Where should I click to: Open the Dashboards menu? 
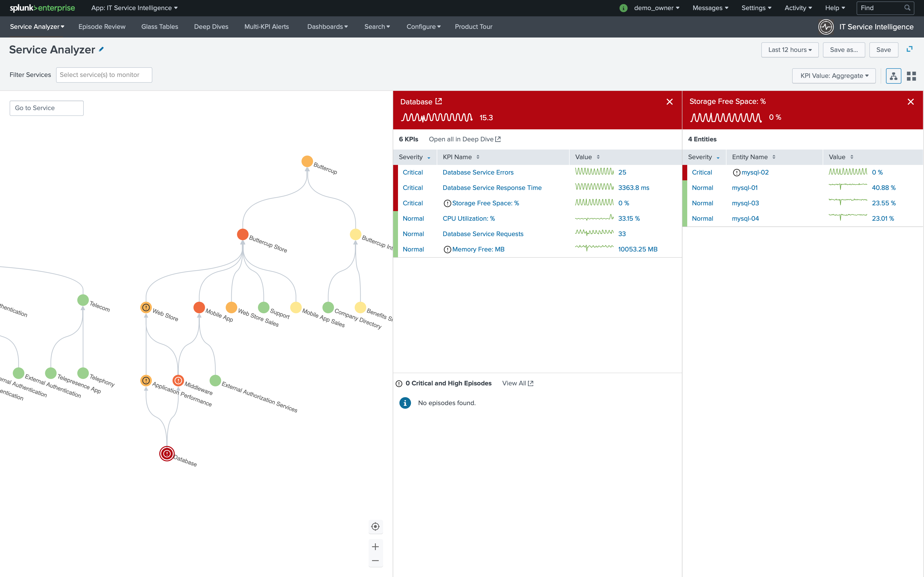click(327, 27)
